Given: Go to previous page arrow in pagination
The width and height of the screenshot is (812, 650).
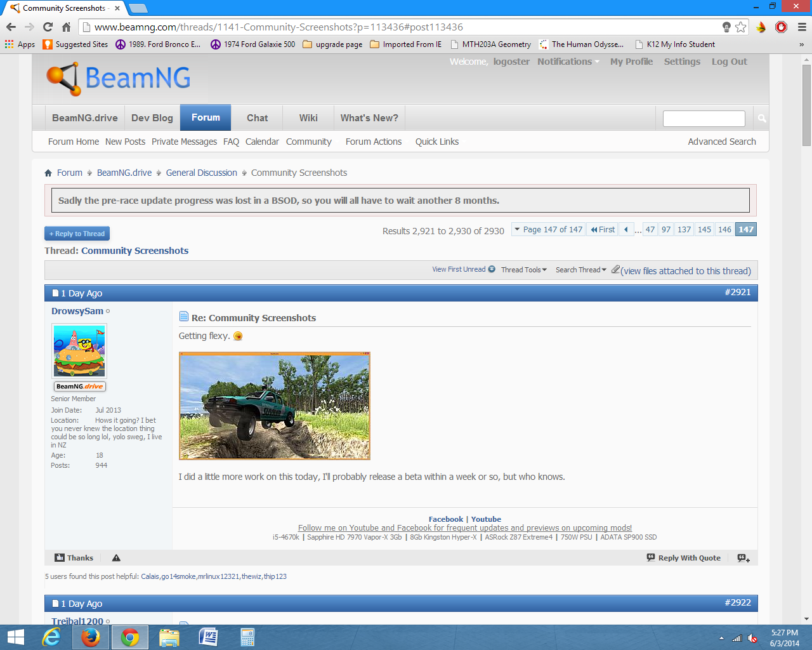Looking at the screenshot, I should tap(626, 230).
